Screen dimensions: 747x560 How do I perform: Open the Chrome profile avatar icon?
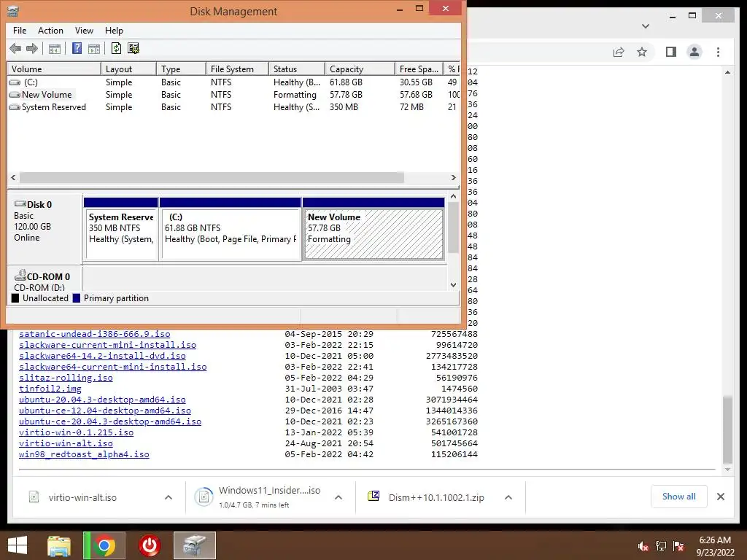coord(694,52)
